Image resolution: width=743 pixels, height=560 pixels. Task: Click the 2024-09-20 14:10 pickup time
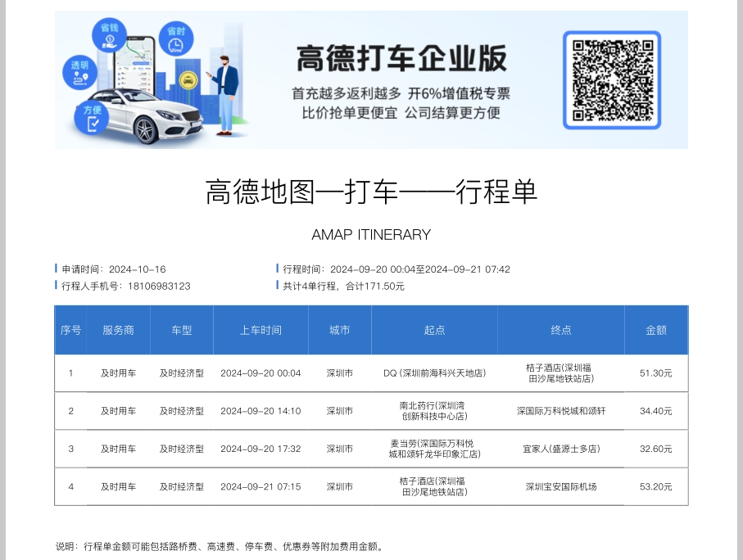click(261, 411)
